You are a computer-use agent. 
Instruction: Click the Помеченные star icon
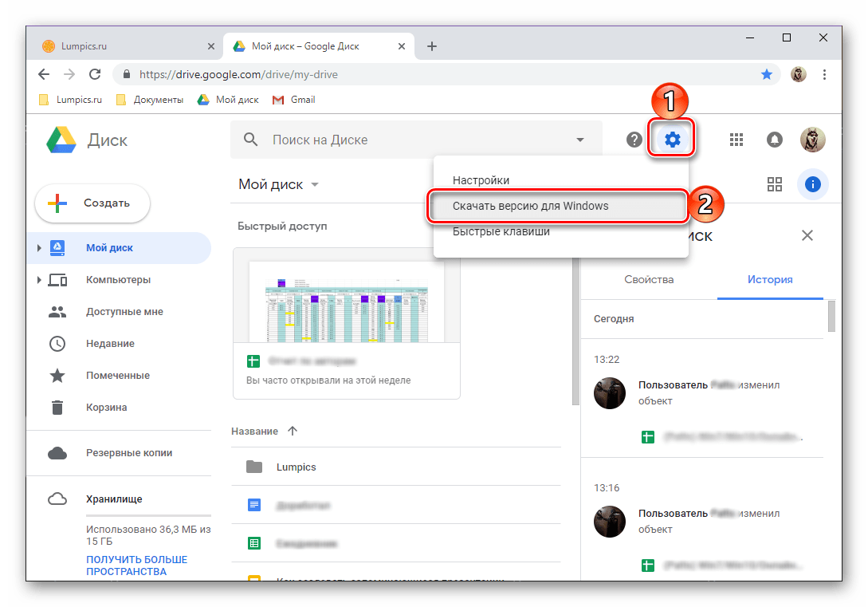(57, 376)
